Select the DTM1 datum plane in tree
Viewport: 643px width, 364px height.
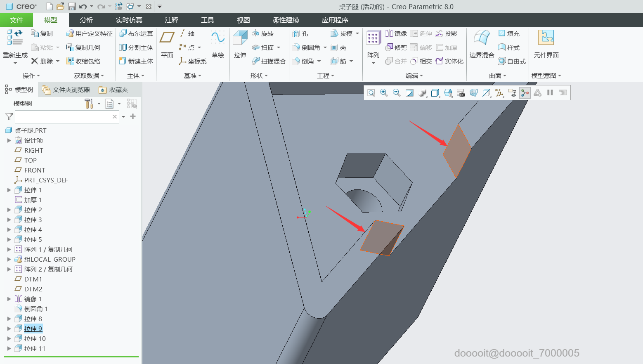(33, 279)
